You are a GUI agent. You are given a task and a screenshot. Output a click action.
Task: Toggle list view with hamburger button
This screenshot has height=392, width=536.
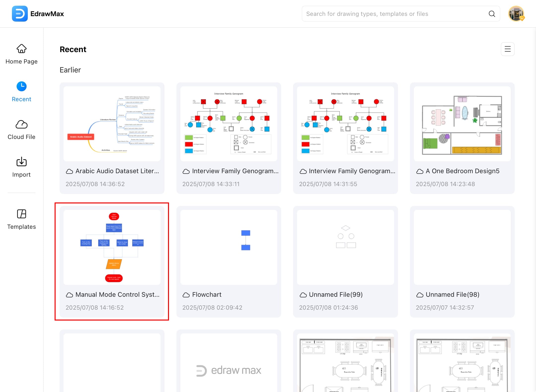tap(507, 49)
